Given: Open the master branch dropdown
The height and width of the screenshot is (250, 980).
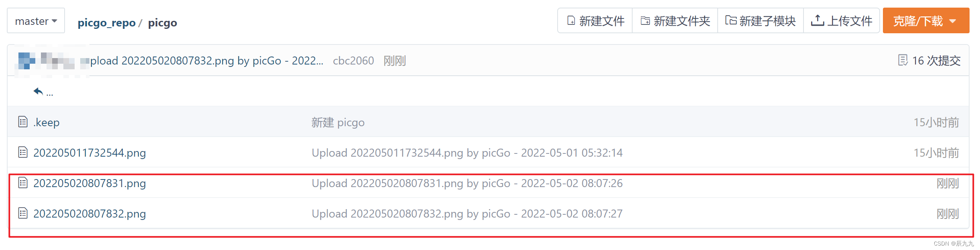Looking at the screenshot, I should 36,21.
